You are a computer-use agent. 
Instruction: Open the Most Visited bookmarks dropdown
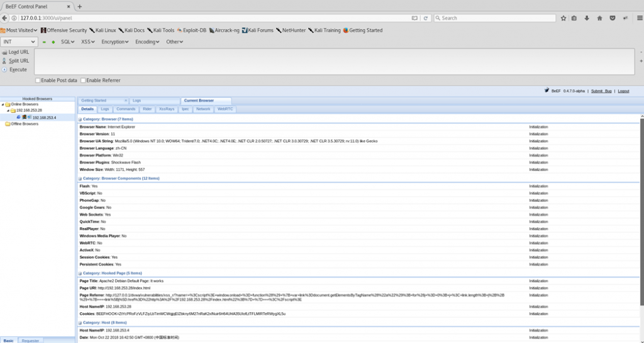pyautogui.click(x=19, y=30)
